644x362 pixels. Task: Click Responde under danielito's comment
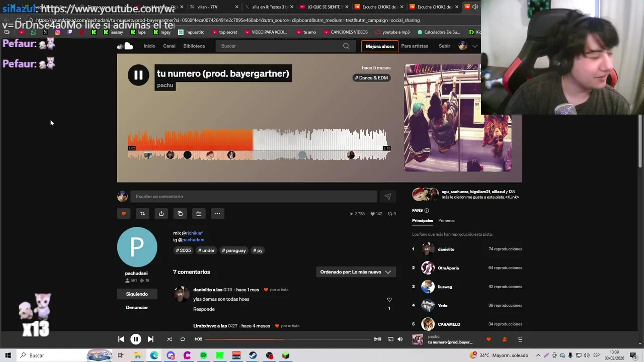[204, 309]
